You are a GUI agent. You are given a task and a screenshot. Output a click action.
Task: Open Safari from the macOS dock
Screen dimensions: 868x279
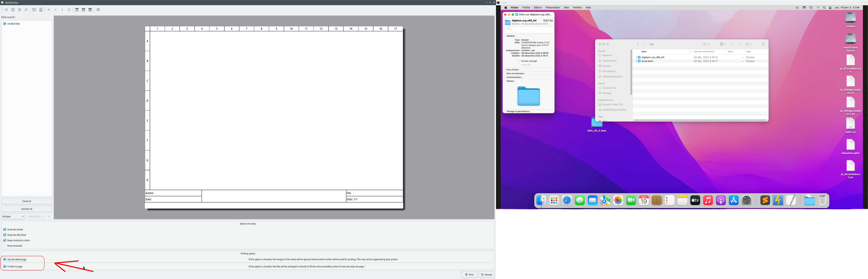pyautogui.click(x=567, y=200)
